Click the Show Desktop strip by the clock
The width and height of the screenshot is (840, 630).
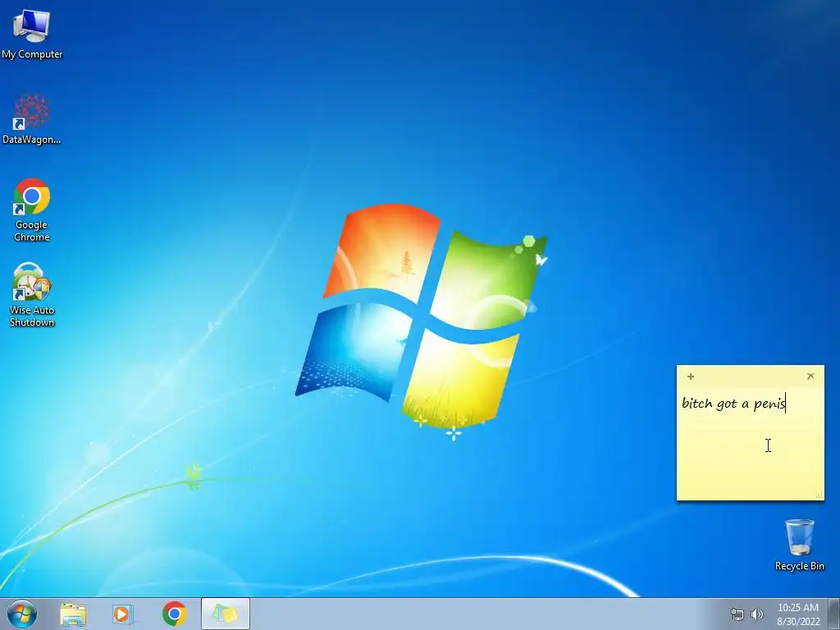click(x=834, y=614)
